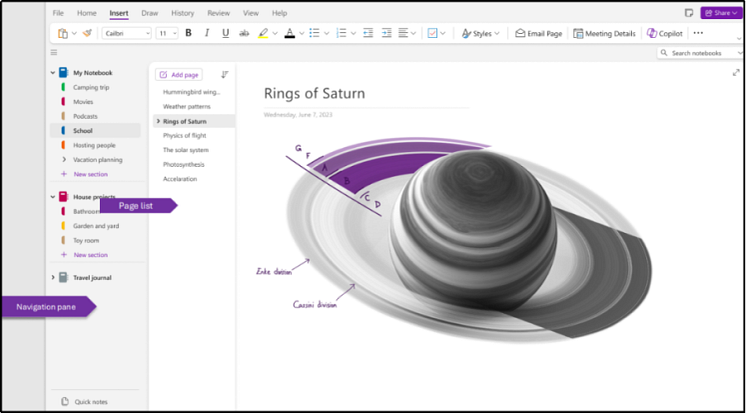Viewport: 746px width, 413px height.
Task: Select the Format Painter brush icon
Action: [87, 33]
